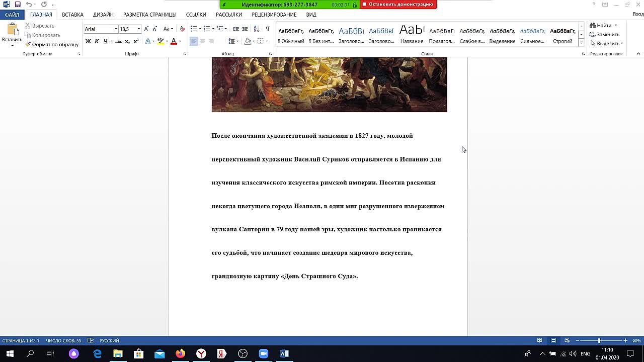Open the Arial font name dropdown
The height and width of the screenshot is (362, 644).
[116, 29]
